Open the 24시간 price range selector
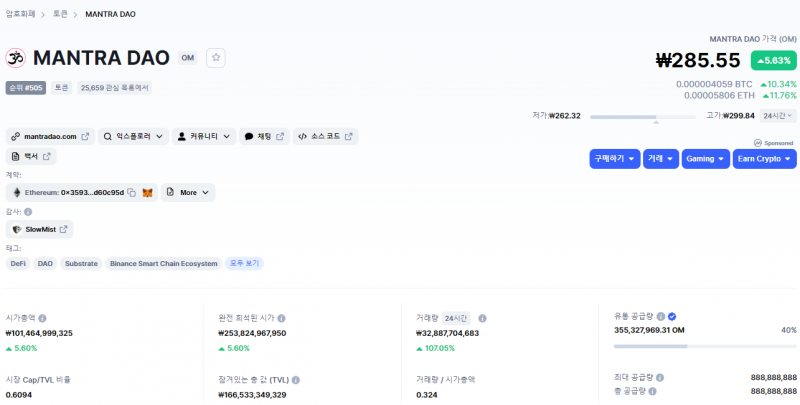Image resolution: width=800 pixels, height=405 pixels. click(779, 116)
